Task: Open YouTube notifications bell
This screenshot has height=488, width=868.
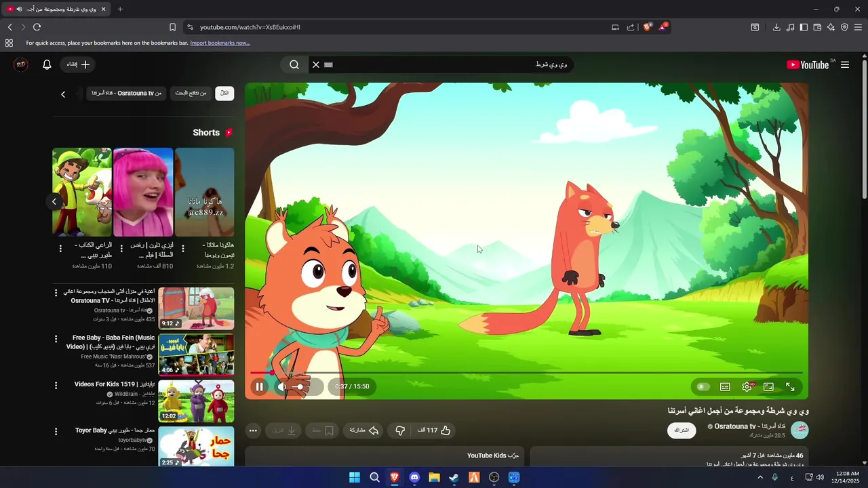Action: tap(47, 64)
